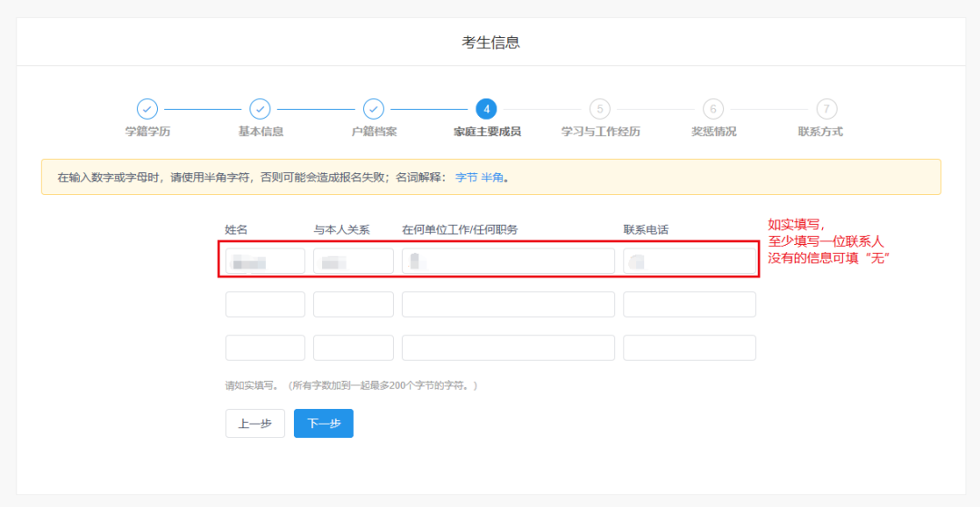Viewport: 980px width, 507px height.
Task: Click the 户籍档案 step checkmark icon
Action: point(373,109)
